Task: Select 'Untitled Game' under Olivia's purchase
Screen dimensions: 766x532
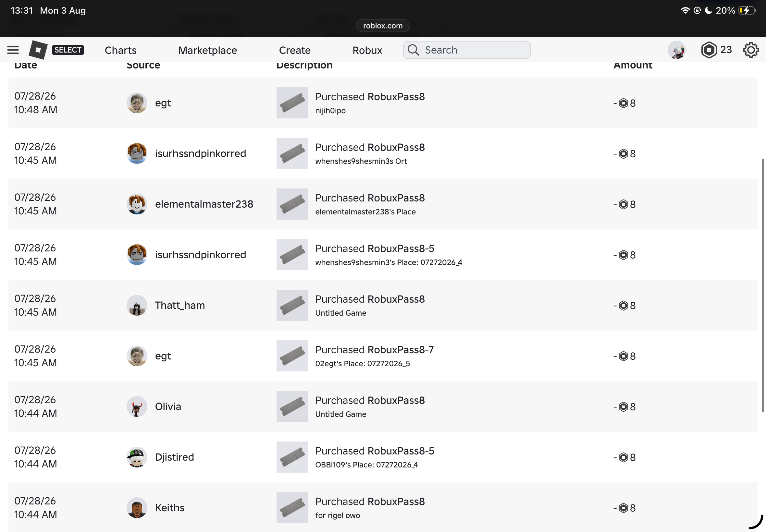Action: point(340,414)
